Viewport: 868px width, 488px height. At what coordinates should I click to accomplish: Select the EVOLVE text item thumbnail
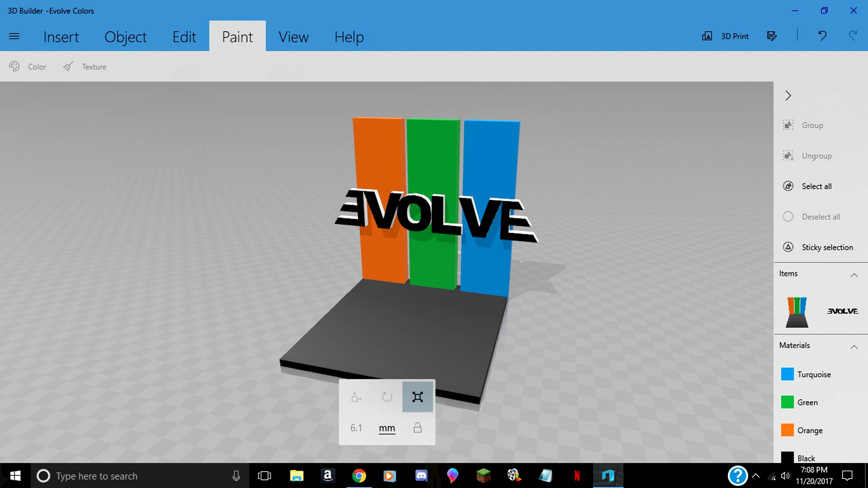pos(842,311)
